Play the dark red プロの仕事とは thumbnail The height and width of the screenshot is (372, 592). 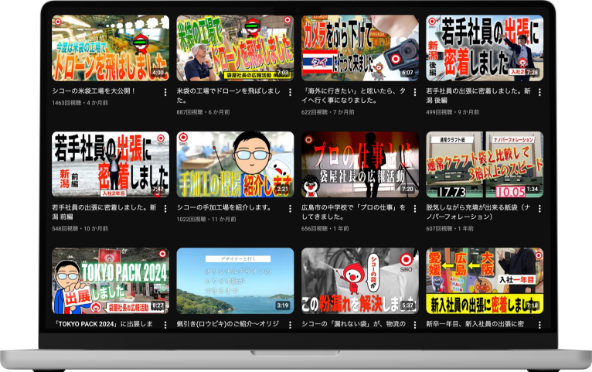[x=360, y=164]
